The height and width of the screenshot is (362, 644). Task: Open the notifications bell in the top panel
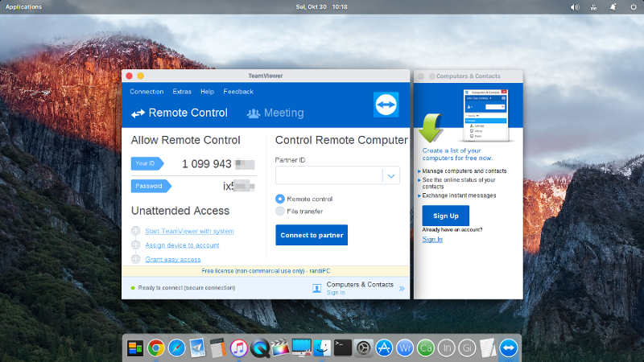pyautogui.click(x=613, y=7)
